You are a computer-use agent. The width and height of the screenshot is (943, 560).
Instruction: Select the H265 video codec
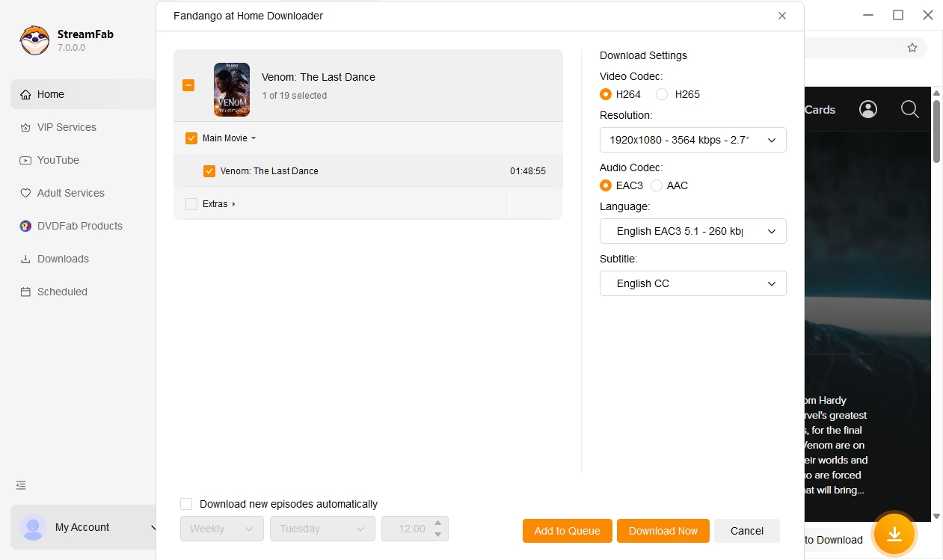(661, 94)
